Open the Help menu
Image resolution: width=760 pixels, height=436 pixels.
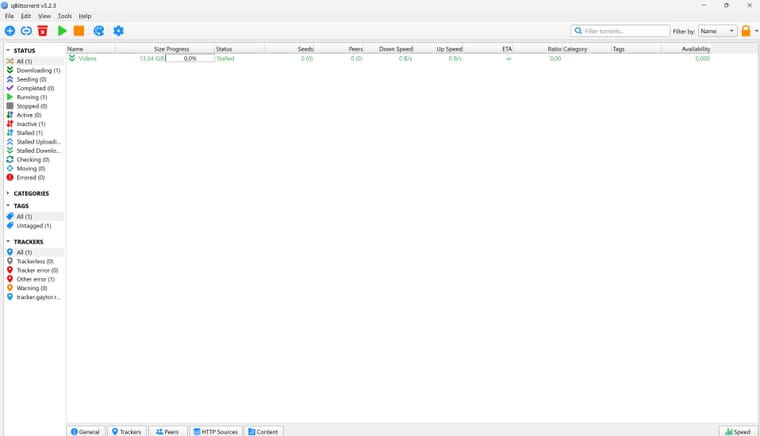pyautogui.click(x=85, y=16)
